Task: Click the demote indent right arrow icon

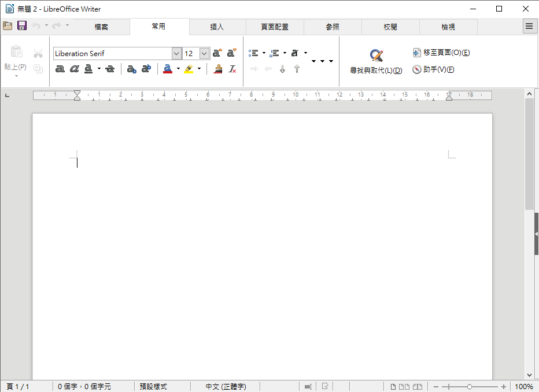Action: point(254,69)
